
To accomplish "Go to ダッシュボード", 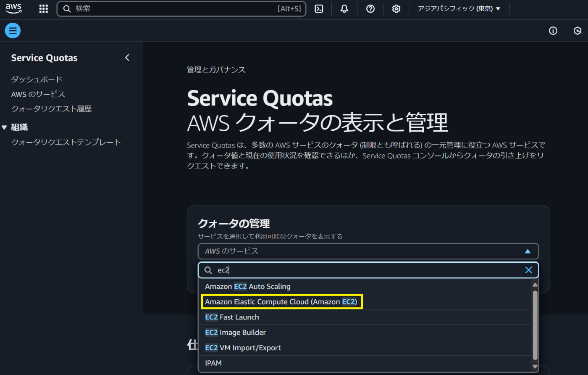I will point(37,79).
